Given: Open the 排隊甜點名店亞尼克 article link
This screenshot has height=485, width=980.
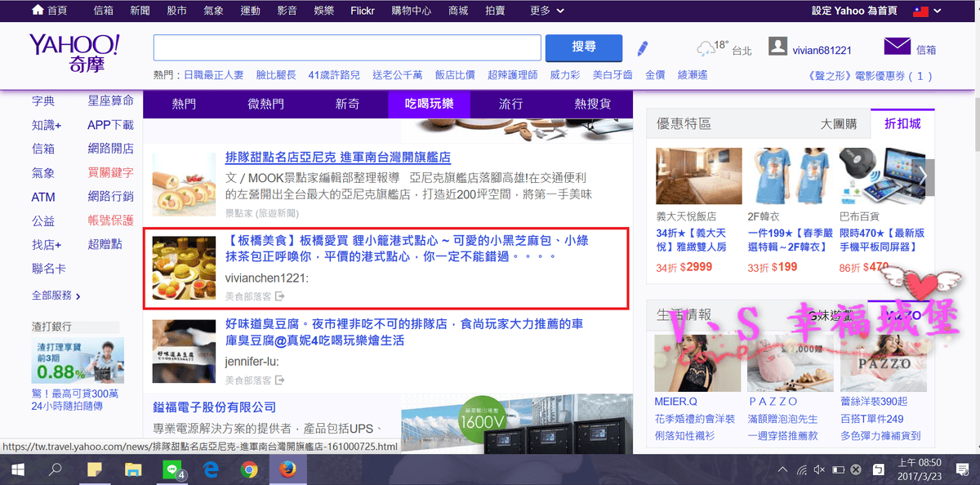Looking at the screenshot, I should [x=337, y=158].
